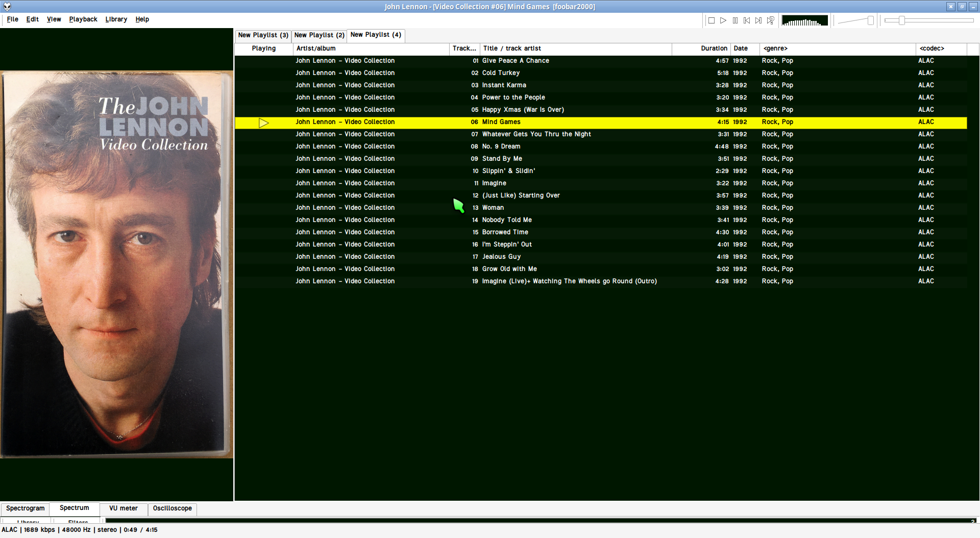Click the spectrum visualization in toolbar
This screenshot has height=538, width=980.
pyautogui.click(x=804, y=20)
